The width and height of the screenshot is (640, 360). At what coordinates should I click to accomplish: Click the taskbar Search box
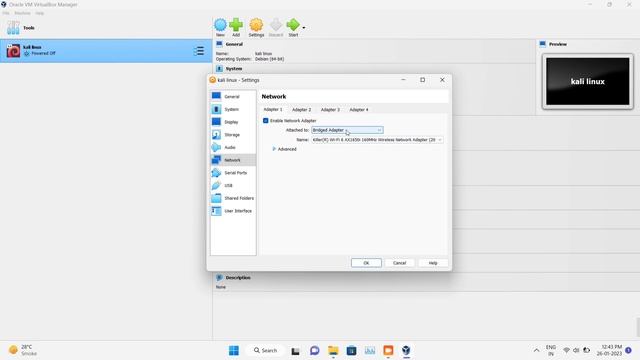coord(265,350)
